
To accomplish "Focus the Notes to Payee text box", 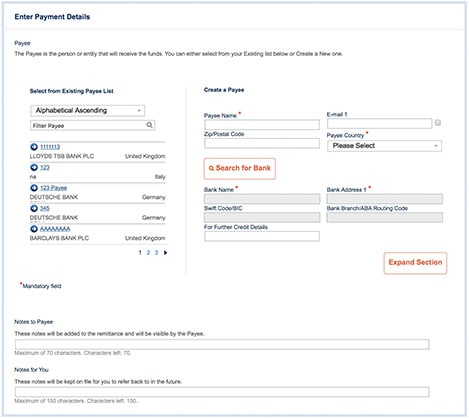I will click(222, 344).
